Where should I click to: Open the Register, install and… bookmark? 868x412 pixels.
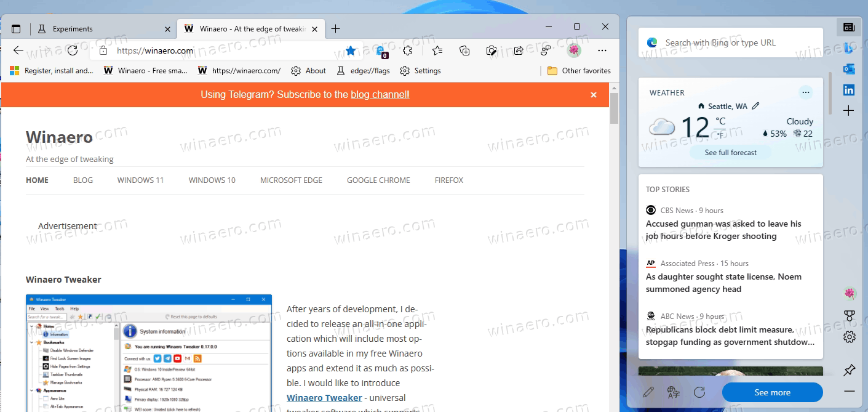point(52,71)
